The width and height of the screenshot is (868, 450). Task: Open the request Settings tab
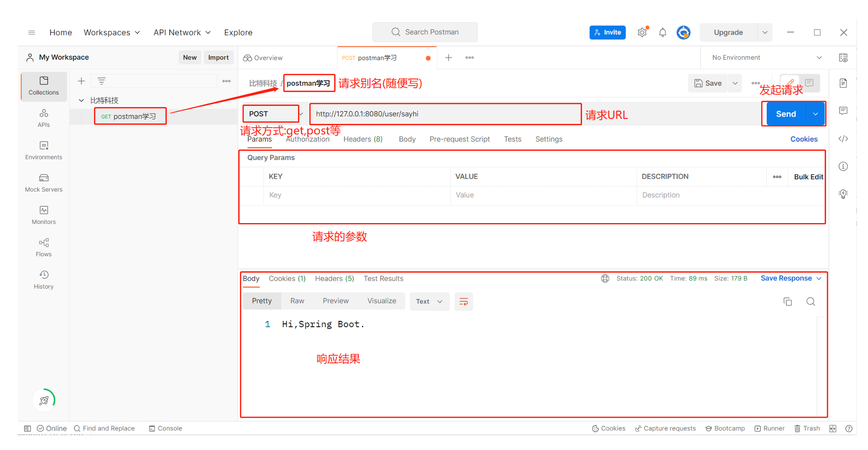coord(549,139)
